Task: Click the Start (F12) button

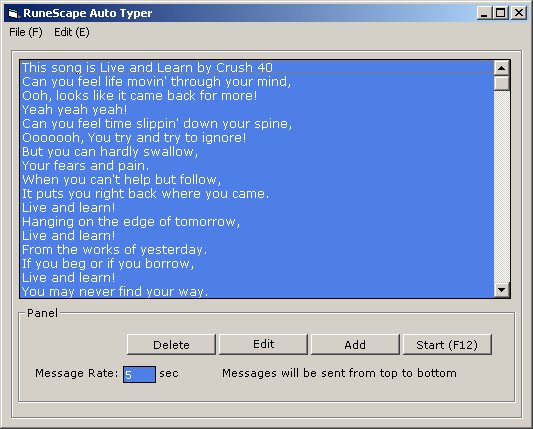Action: 447,345
